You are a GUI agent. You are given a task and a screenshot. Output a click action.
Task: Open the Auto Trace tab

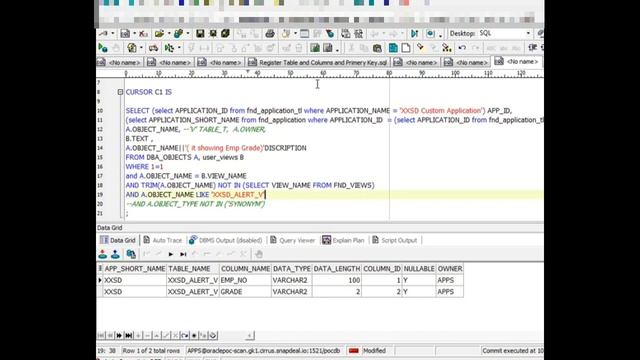pyautogui.click(x=162, y=240)
